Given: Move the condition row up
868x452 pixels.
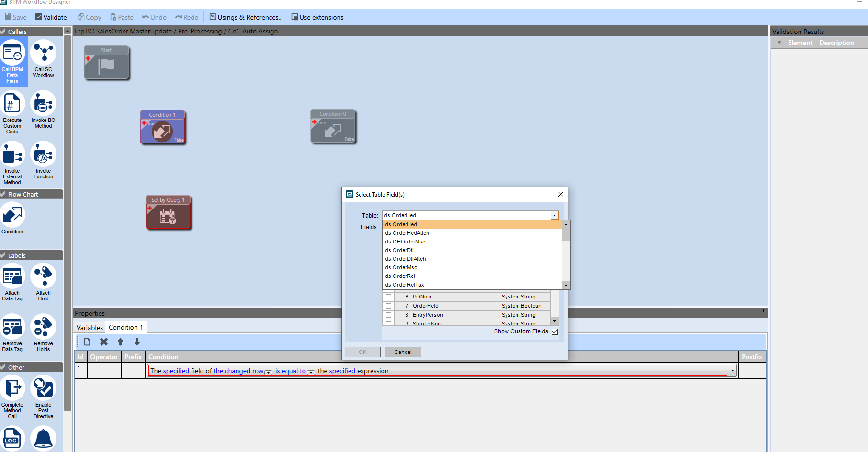Looking at the screenshot, I should 121,342.
